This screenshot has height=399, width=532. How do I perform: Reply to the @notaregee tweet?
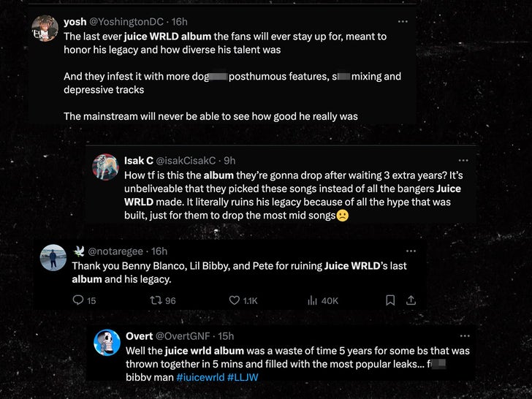[x=79, y=300]
